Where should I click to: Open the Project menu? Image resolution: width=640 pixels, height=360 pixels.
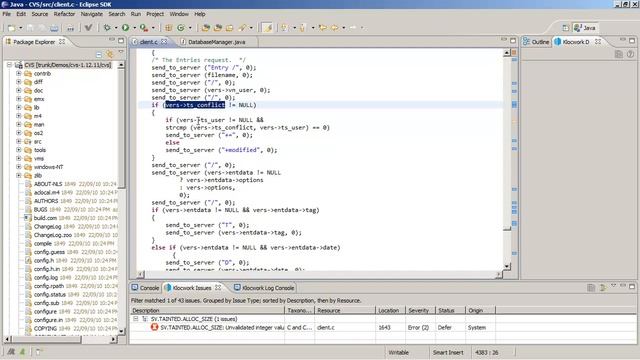click(155, 14)
